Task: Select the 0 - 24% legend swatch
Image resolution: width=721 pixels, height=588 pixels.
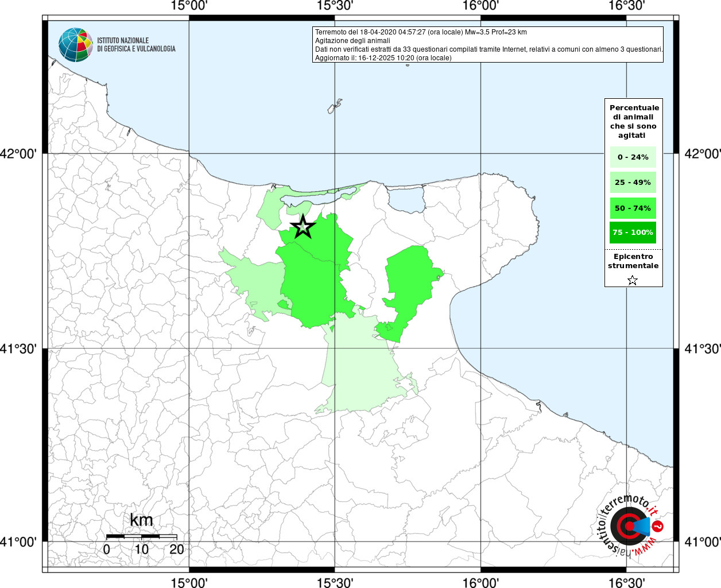Action: click(633, 157)
